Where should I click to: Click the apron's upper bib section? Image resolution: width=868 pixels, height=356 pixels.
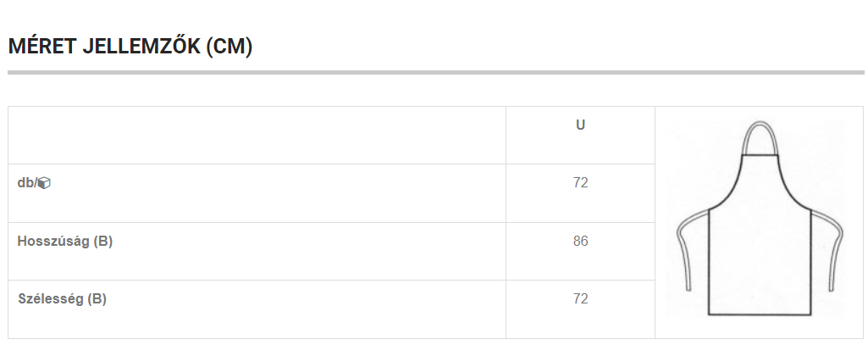tap(760, 182)
